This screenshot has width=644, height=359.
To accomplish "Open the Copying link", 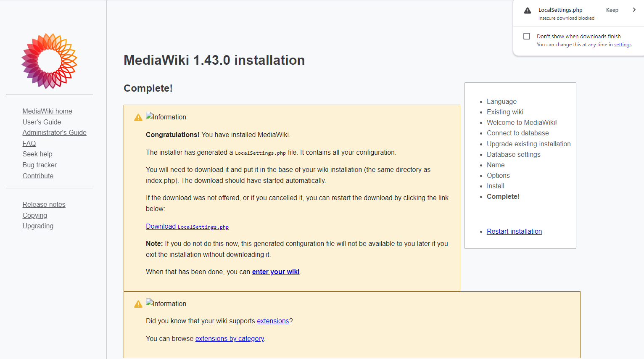I will (x=34, y=215).
